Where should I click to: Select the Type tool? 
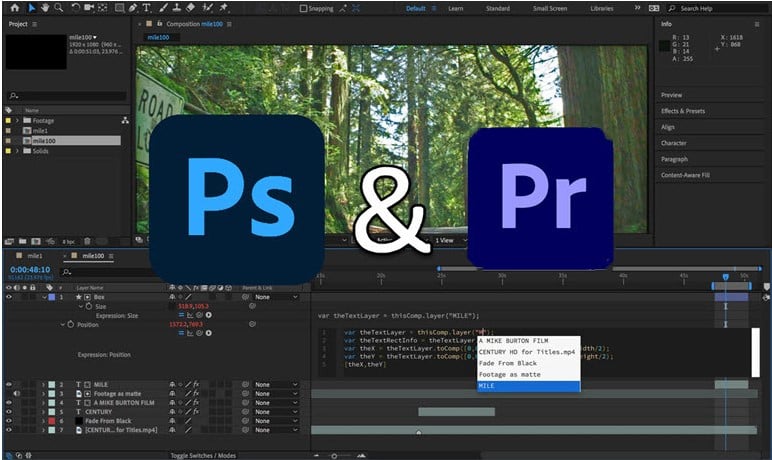[x=146, y=8]
